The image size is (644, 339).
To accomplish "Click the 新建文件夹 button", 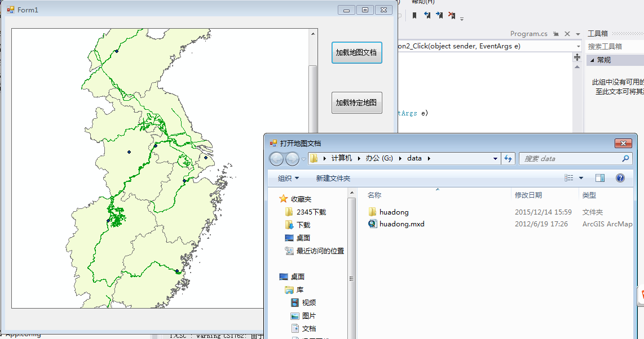I will point(333,178).
